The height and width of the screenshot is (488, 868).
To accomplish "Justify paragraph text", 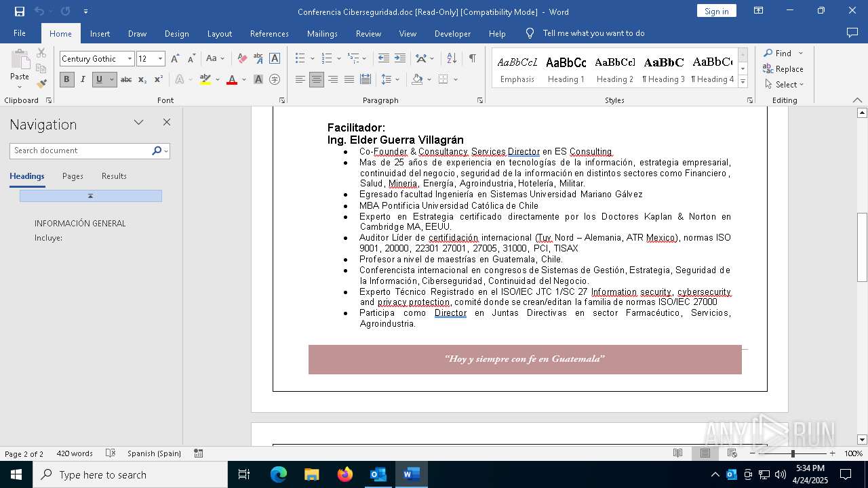I will click(x=349, y=79).
